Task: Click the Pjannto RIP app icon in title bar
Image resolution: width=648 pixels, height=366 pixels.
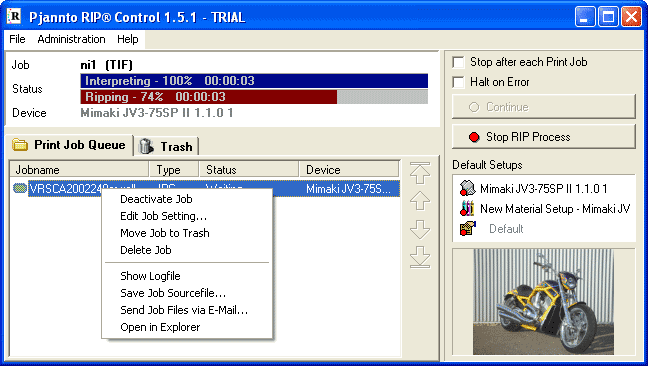Action: [14, 17]
